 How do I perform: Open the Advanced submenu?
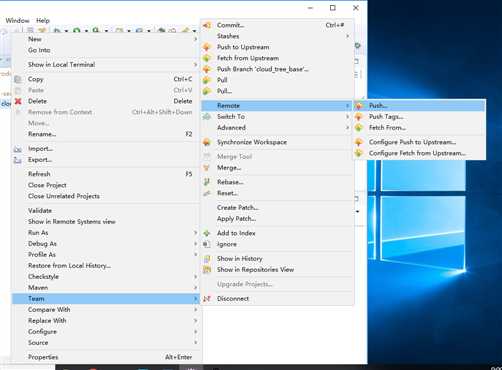click(276, 128)
